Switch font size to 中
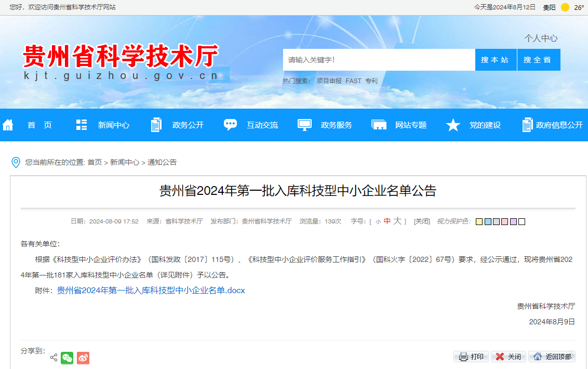The image size is (588, 369). click(x=387, y=221)
